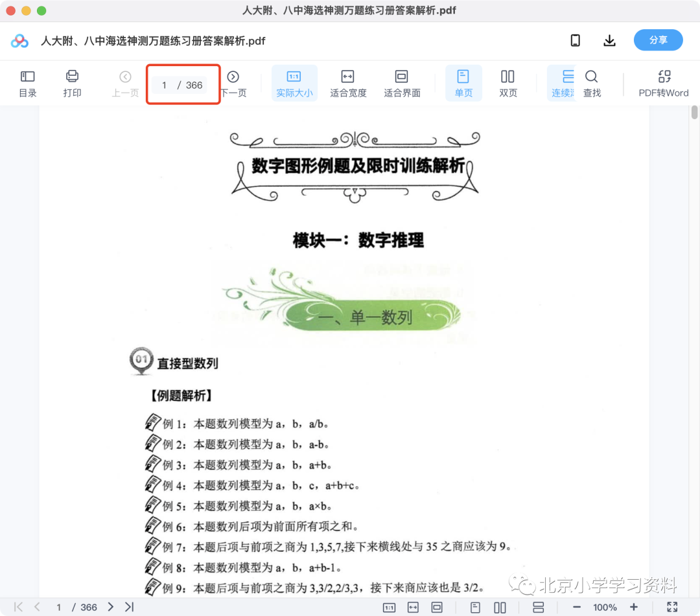Select 适合界面 fit page view
This screenshot has width=700, height=616.
pyautogui.click(x=402, y=84)
